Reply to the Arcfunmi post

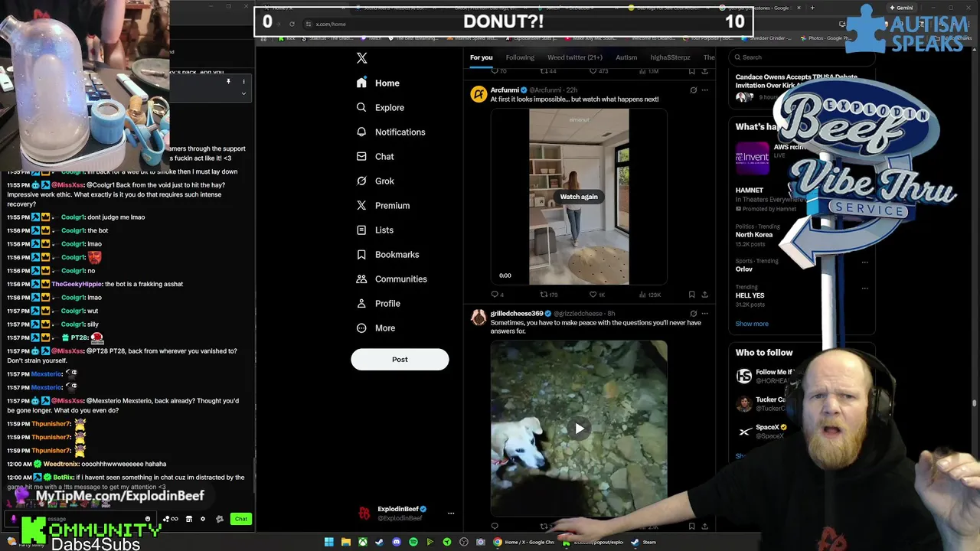coord(497,295)
